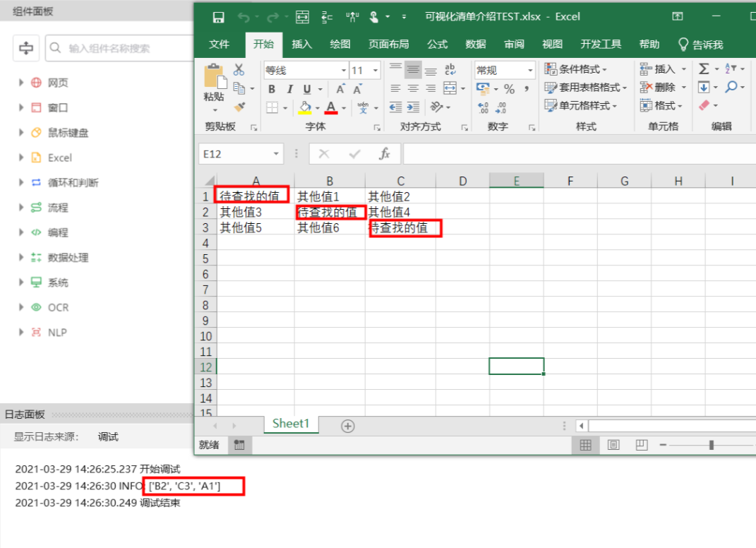
Task: Click the Copy icon in the clipboard group
Action: [x=239, y=88]
